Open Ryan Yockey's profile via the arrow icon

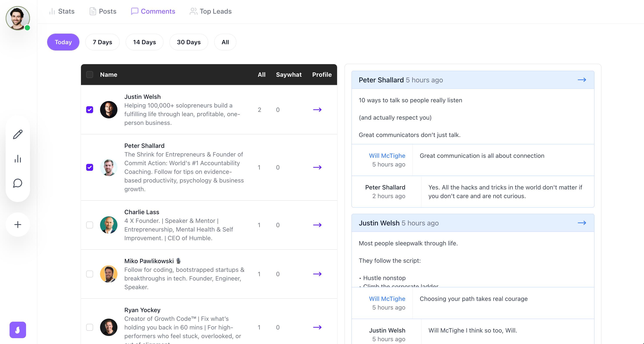pos(318,327)
